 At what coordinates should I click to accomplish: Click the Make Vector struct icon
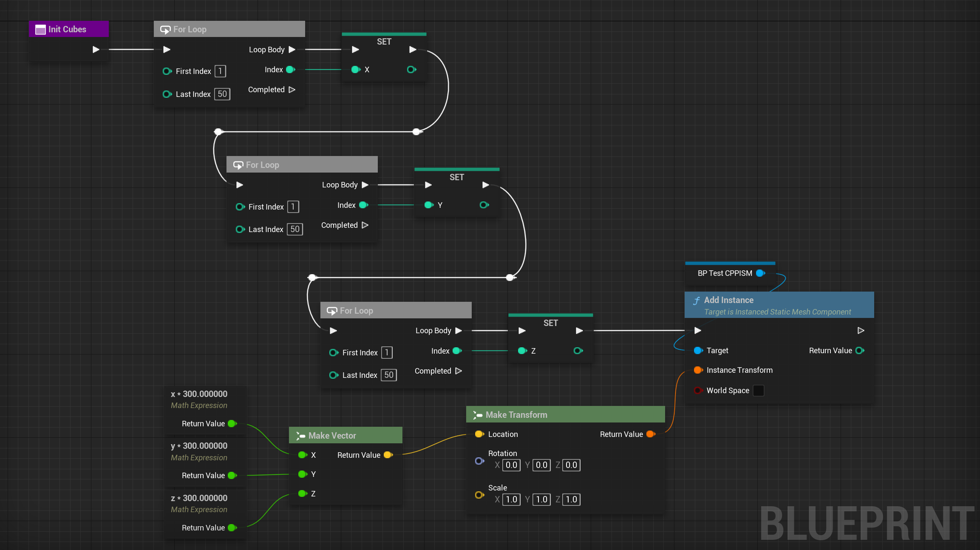(300, 436)
